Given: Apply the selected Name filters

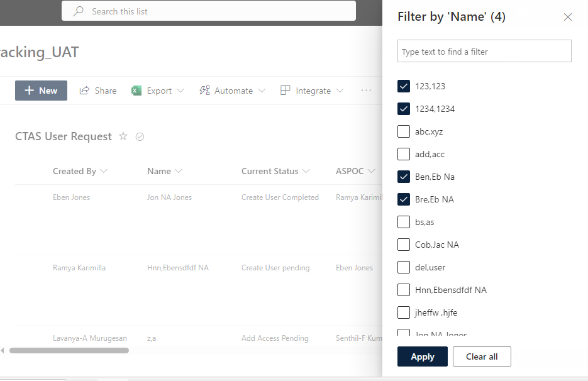Looking at the screenshot, I should [x=422, y=356].
